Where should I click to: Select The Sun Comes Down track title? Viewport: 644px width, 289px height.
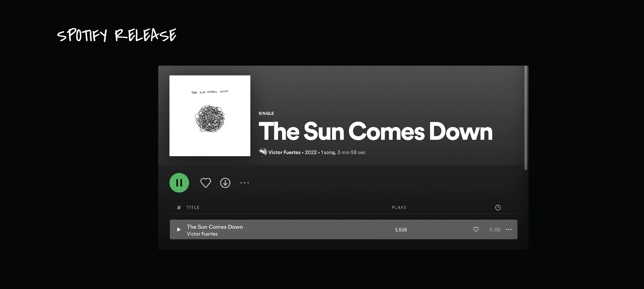pos(215,227)
